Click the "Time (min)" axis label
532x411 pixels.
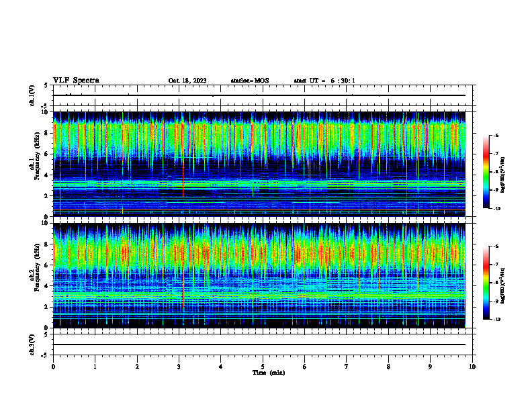269,373
